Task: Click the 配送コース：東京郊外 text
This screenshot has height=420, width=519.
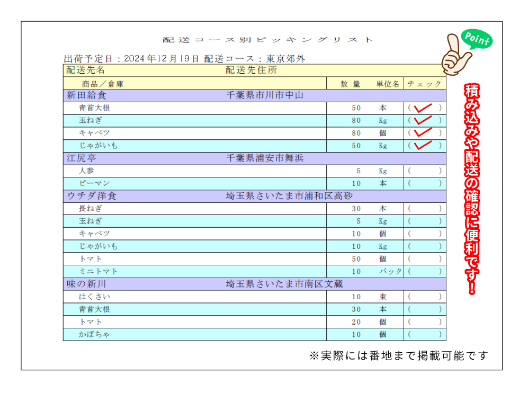Action: coord(255,59)
